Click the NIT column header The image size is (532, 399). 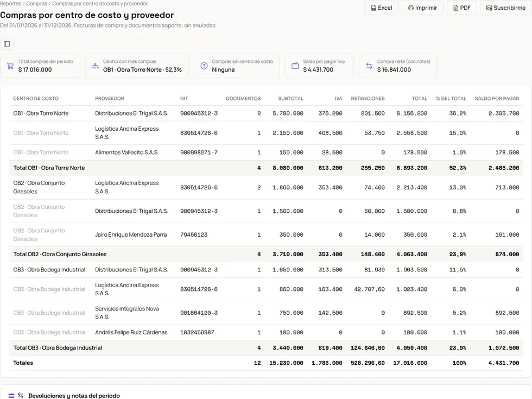coord(184,98)
